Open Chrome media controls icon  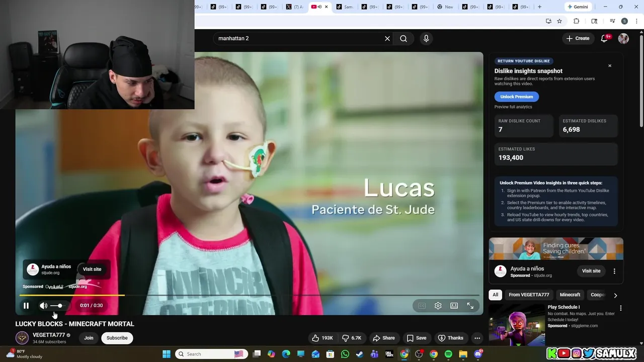pyautogui.click(x=612, y=21)
